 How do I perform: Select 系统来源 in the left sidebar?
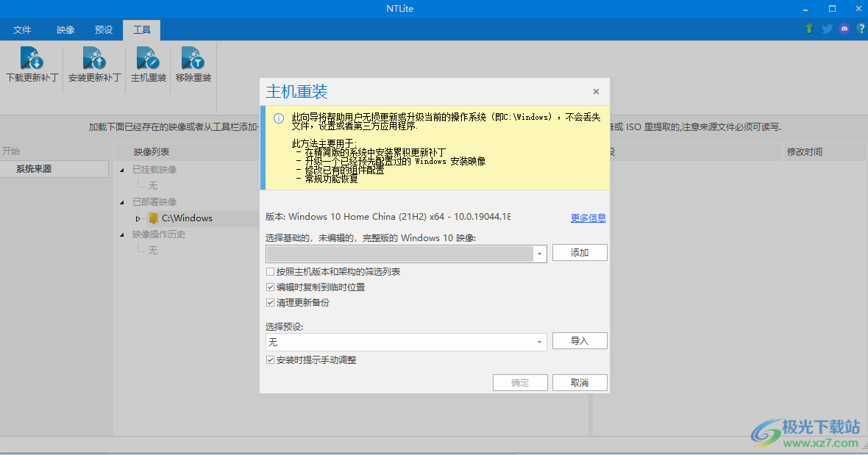pyautogui.click(x=54, y=169)
